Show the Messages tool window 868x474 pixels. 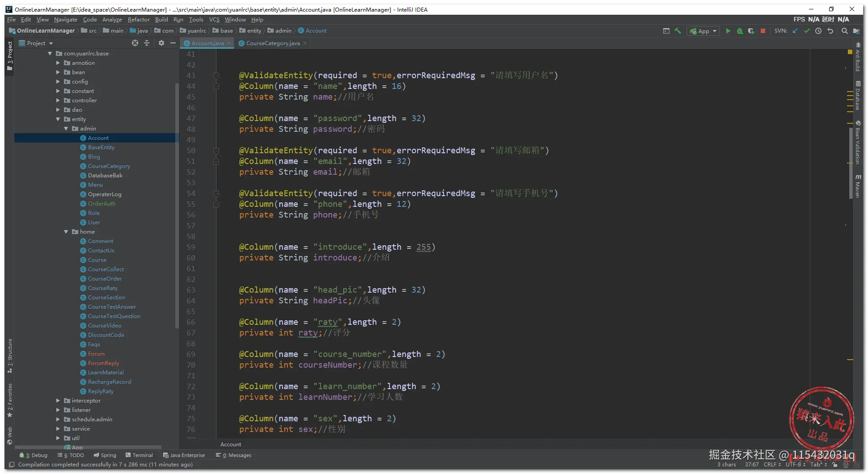click(233, 455)
